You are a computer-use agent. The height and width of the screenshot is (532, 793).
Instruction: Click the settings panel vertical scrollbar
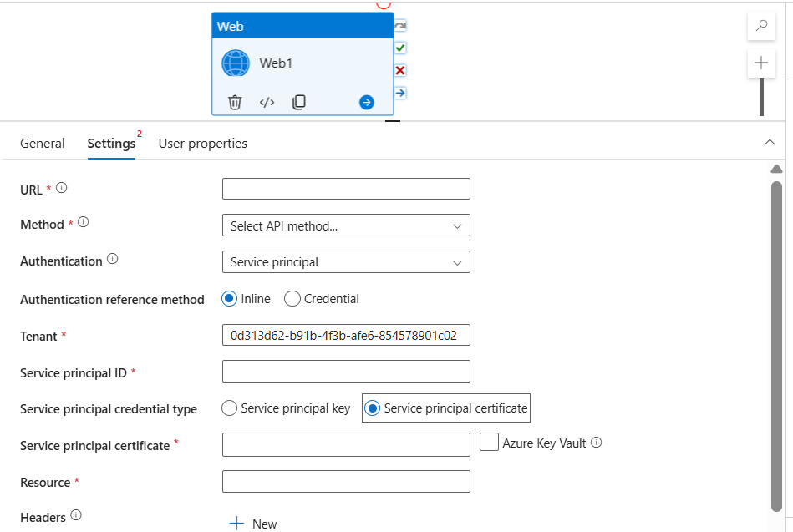[x=777, y=347]
